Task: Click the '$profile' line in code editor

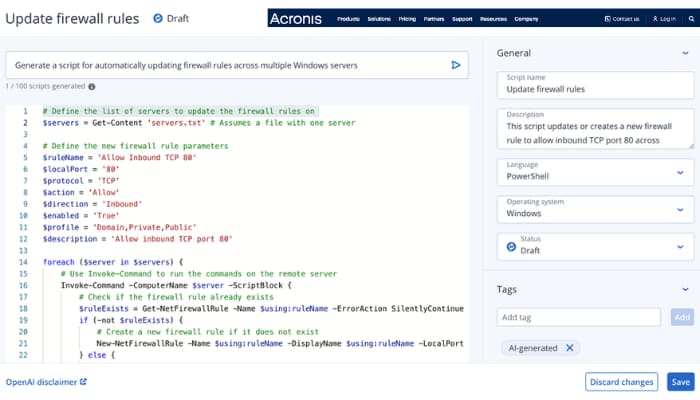Action: 119,227
